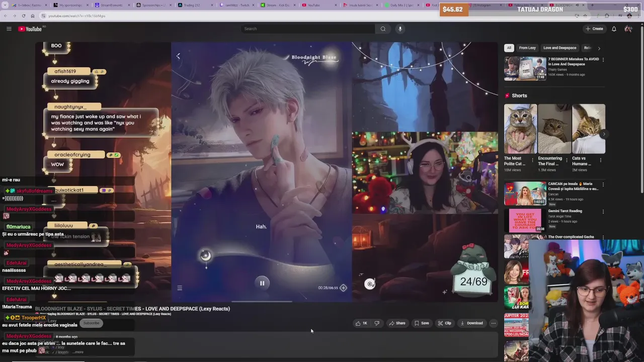Open options for Gemini Tarot Reading video
The image size is (644, 362).
coord(603,212)
